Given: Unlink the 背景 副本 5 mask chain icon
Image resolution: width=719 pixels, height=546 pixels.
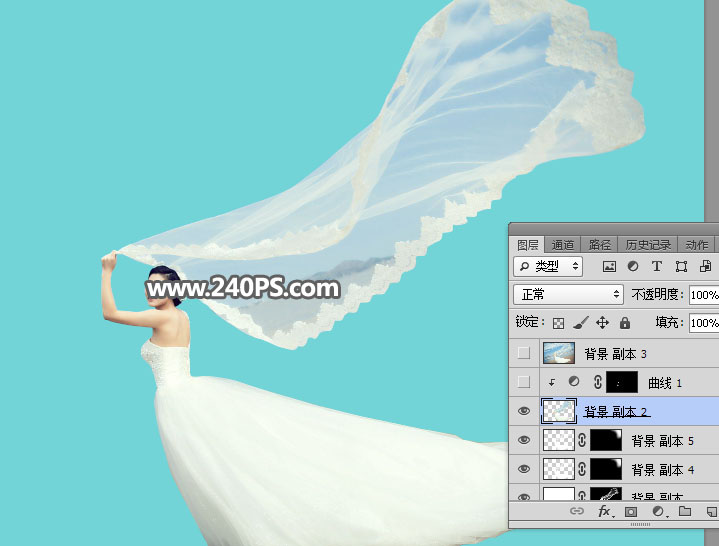Looking at the screenshot, I should click(x=582, y=440).
